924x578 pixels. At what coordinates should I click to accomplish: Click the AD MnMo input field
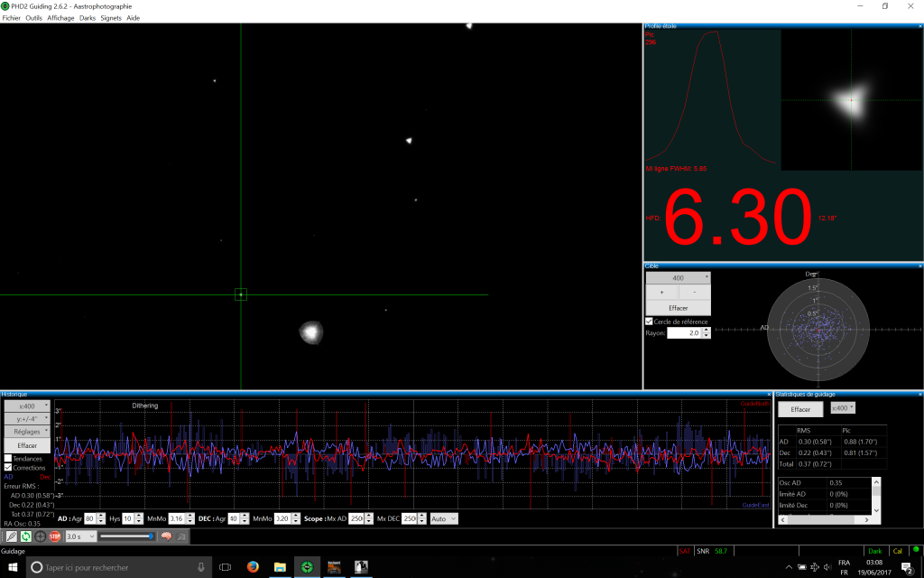click(x=177, y=518)
